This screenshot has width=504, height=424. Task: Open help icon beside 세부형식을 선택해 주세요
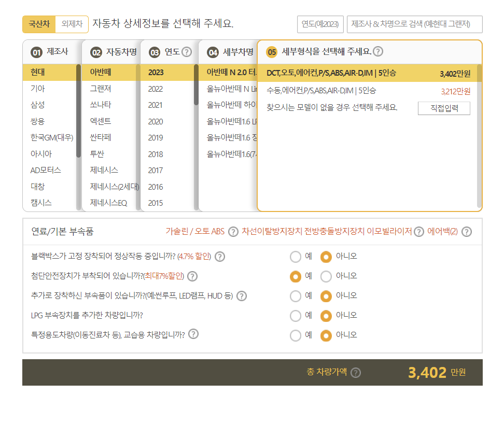[x=378, y=51]
